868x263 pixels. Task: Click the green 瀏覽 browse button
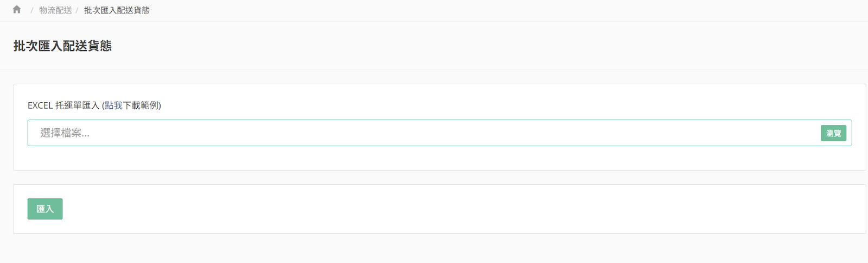pos(833,133)
